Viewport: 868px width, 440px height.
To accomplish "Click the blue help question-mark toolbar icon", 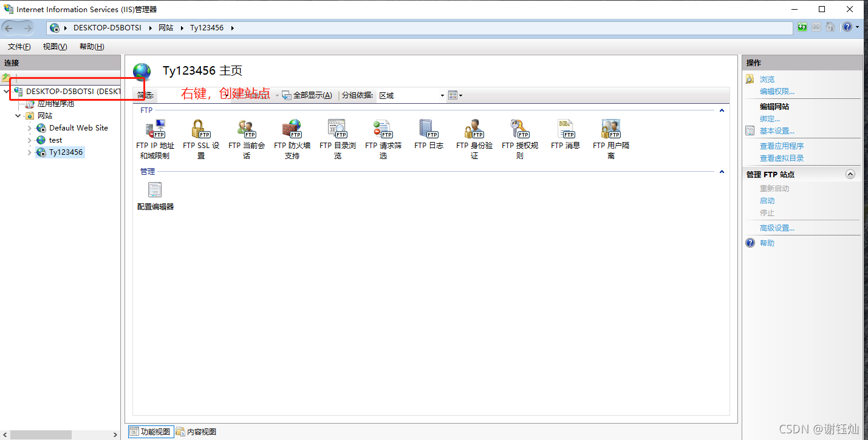I will coord(847,27).
